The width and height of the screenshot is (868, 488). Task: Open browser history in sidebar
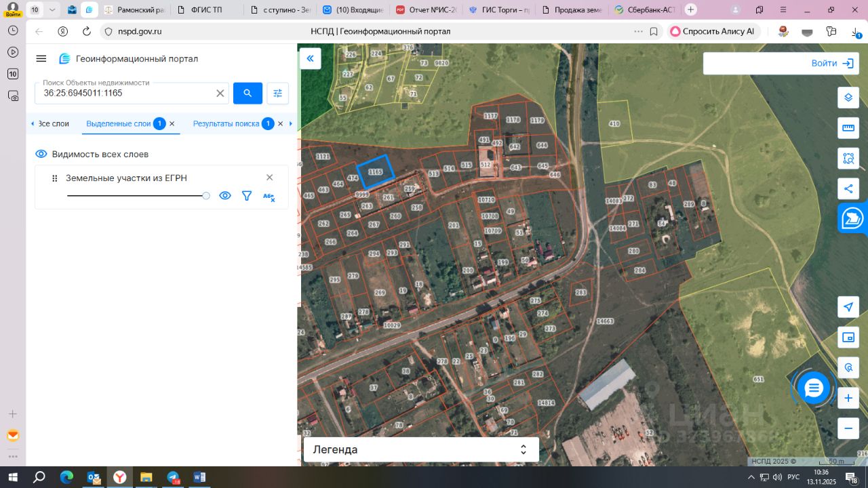pos(13,30)
